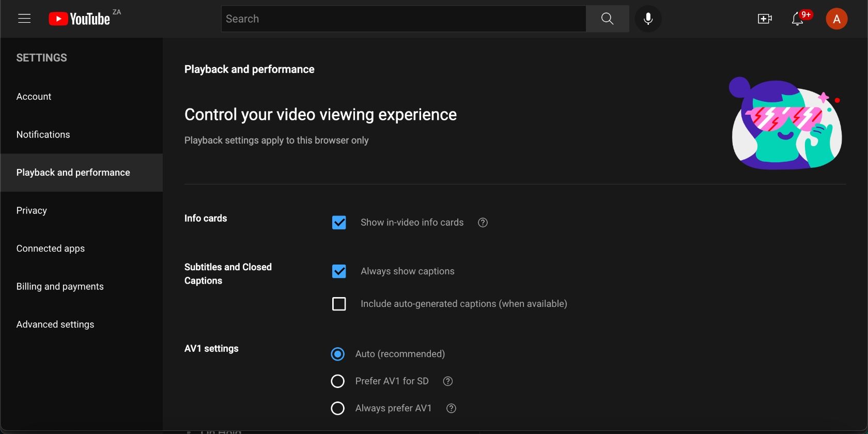
Task: Open the hamburger guide menu
Action: point(24,19)
